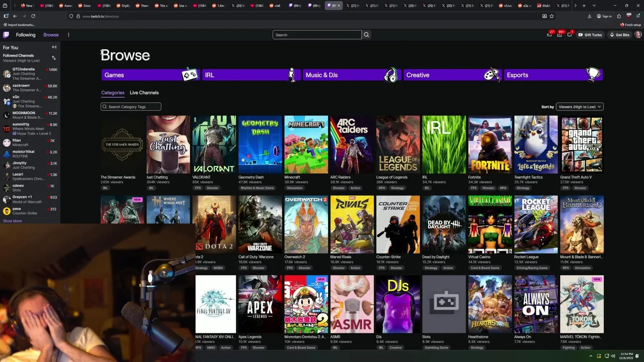Open the Rocket League cover
644x362 pixels.
536,225
